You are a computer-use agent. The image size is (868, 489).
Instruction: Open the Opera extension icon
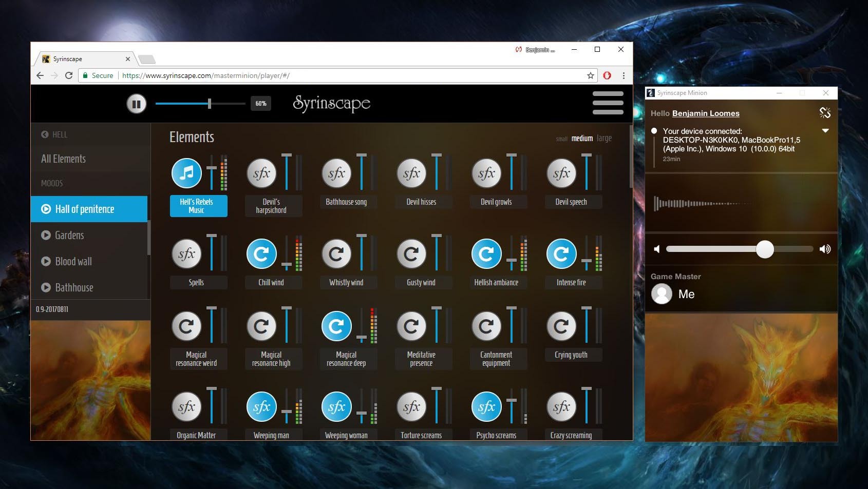(x=607, y=75)
